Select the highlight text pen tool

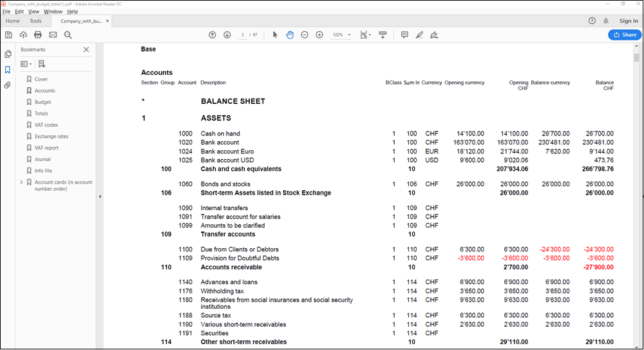419,35
